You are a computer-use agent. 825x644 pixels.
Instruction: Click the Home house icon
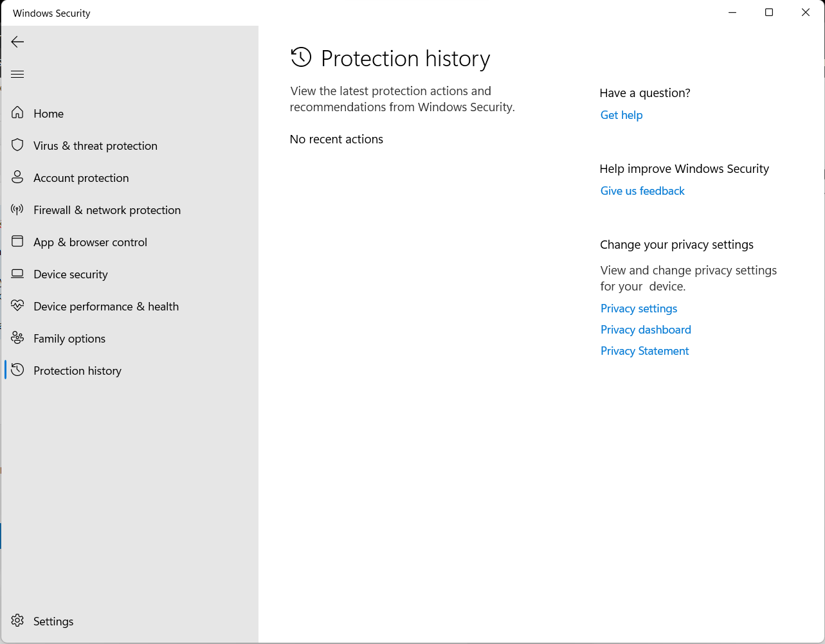click(x=17, y=113)
